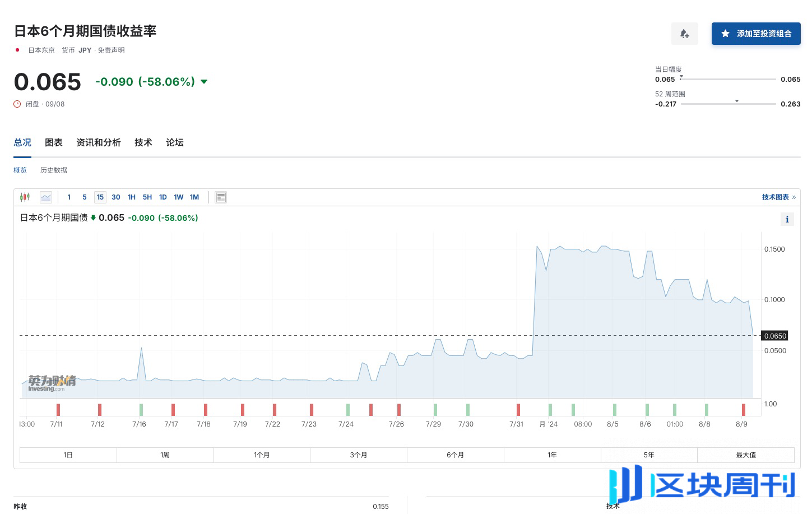Click the large 0.065 yield value
This screenshot has height=514, width=812.
coord(48,82)
